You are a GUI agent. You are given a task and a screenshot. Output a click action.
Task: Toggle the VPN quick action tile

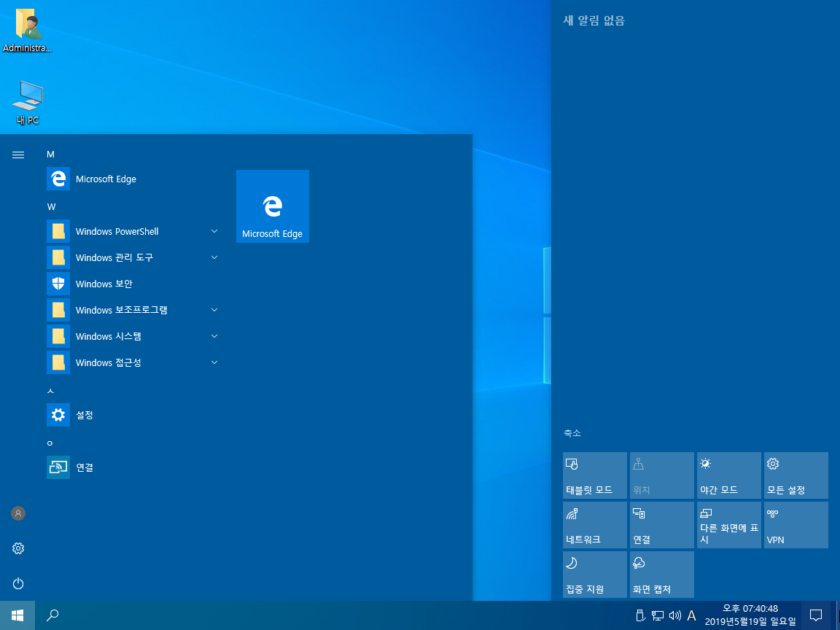tap(796, 525)
